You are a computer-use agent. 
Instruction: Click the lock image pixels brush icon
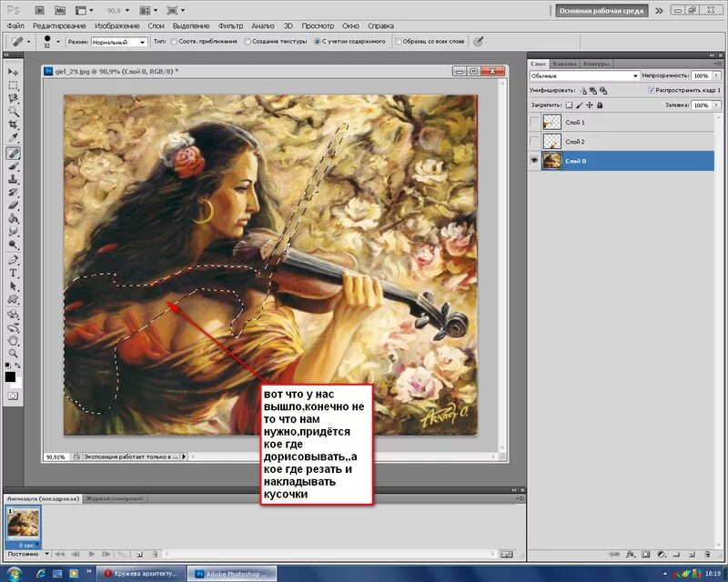coord(580,105)
